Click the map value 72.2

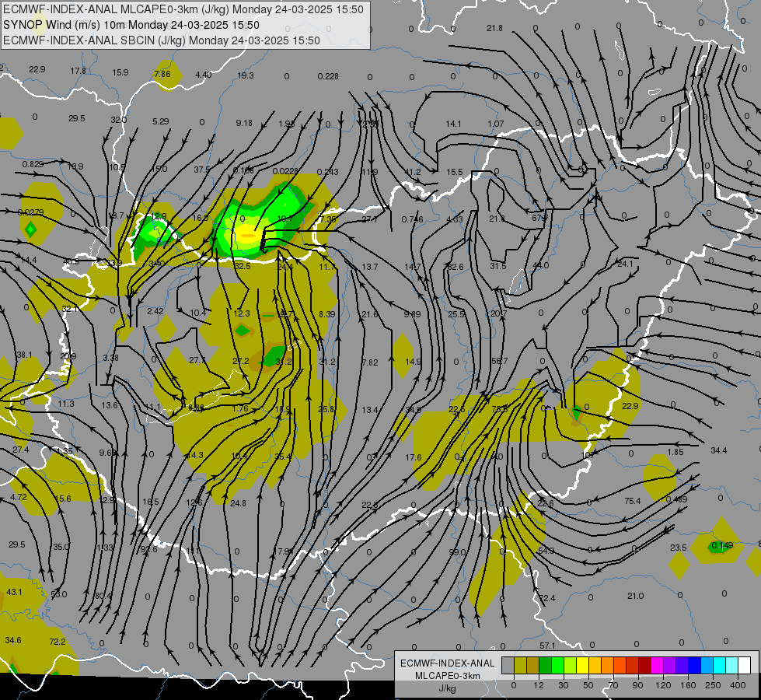pos(58,642)
